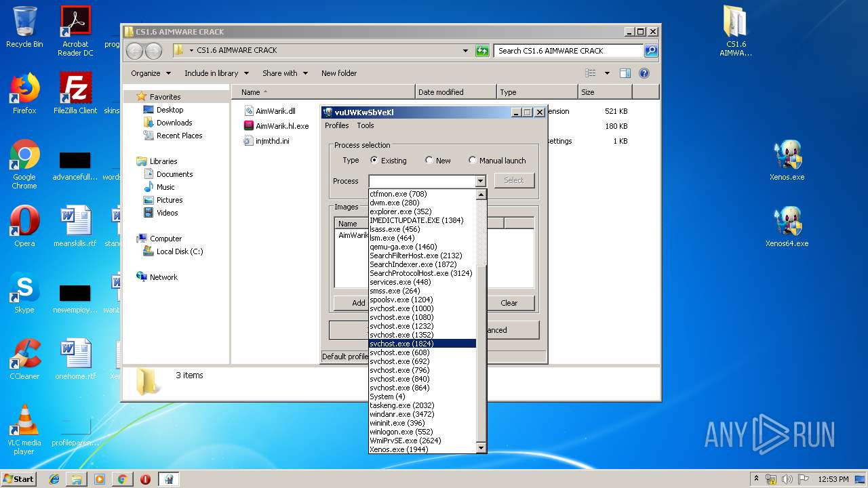
Task: Open Internet Explorer from taskbar
Action: coord(54,479)
